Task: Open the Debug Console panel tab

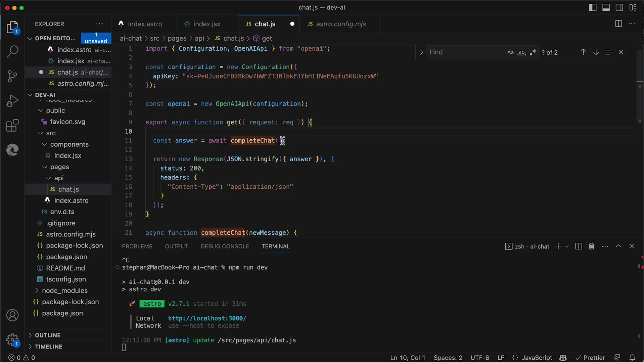Action: pos(225,246)
